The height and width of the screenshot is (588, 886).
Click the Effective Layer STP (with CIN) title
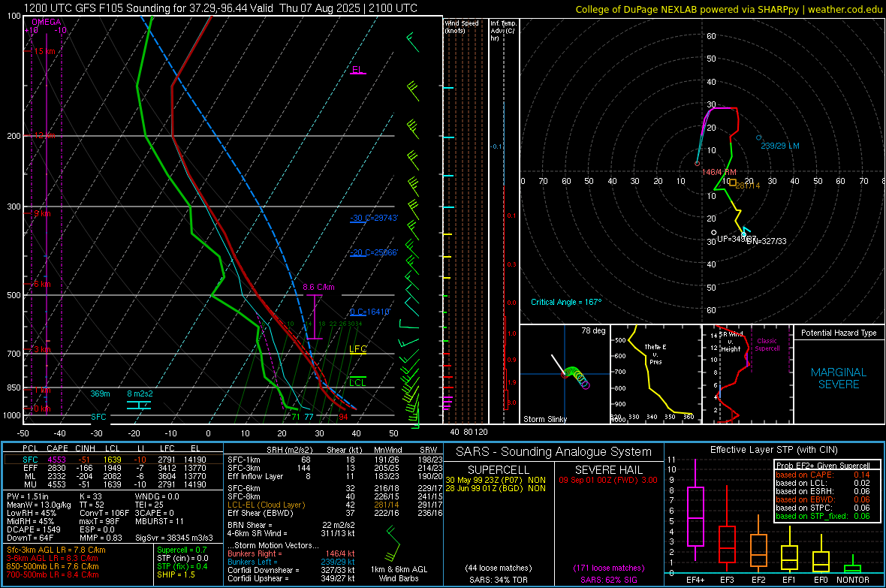point(773,450)
